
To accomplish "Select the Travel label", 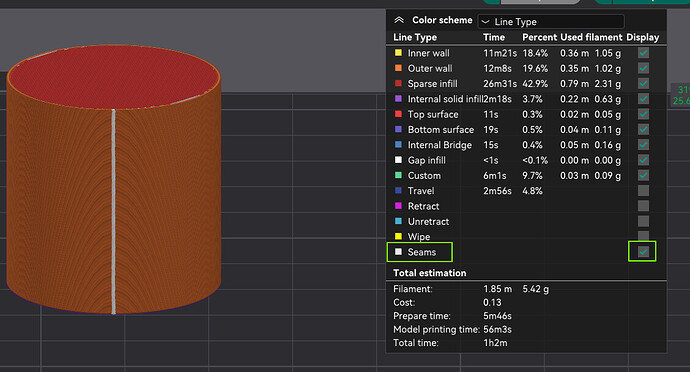I will (421, 191).
